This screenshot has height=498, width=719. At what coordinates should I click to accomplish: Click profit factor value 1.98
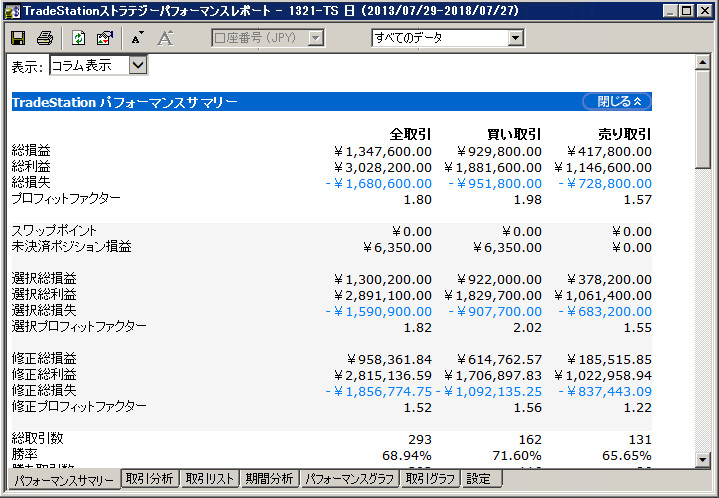pyautogui.click(x=527, y=199)
